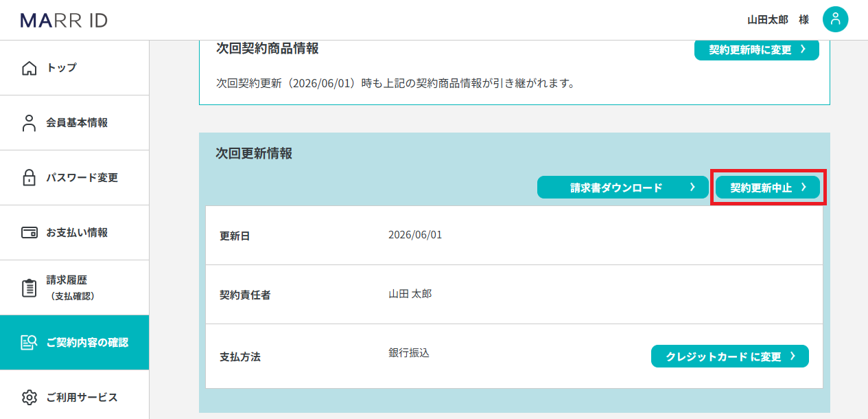Viewport: 868px width, 419px height.
Task: Click the 契約責任者 value 山田 太郎
Action: (x=410, y=294)
